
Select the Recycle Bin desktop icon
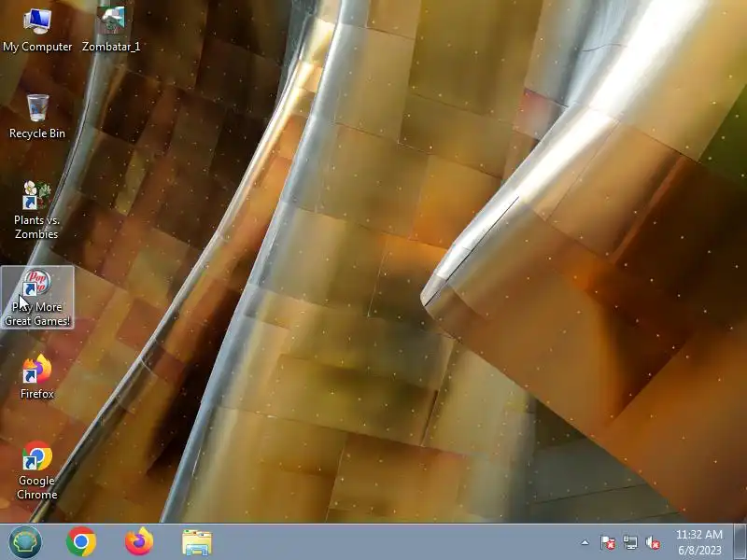(x=37, y=117)
